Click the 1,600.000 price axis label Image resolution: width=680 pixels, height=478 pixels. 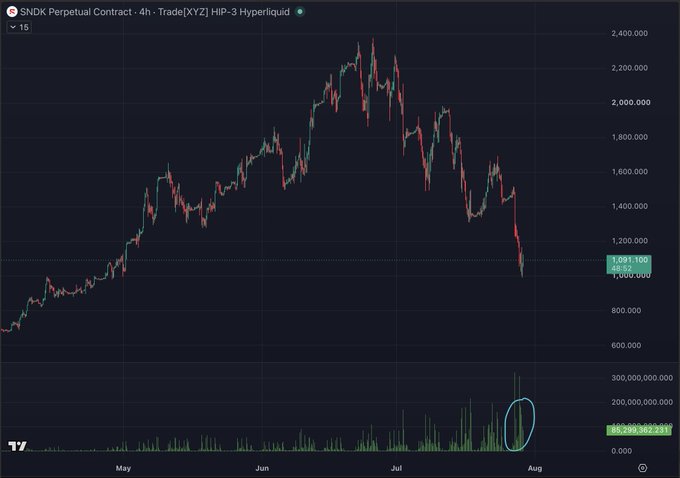tap(630, 172)
